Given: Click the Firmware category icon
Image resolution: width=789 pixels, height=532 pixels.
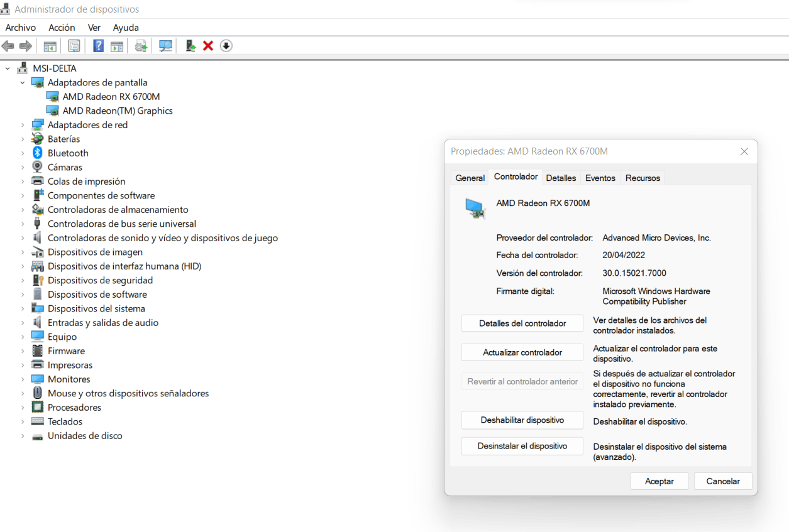Looking at the screenshot, I should 38,351.
